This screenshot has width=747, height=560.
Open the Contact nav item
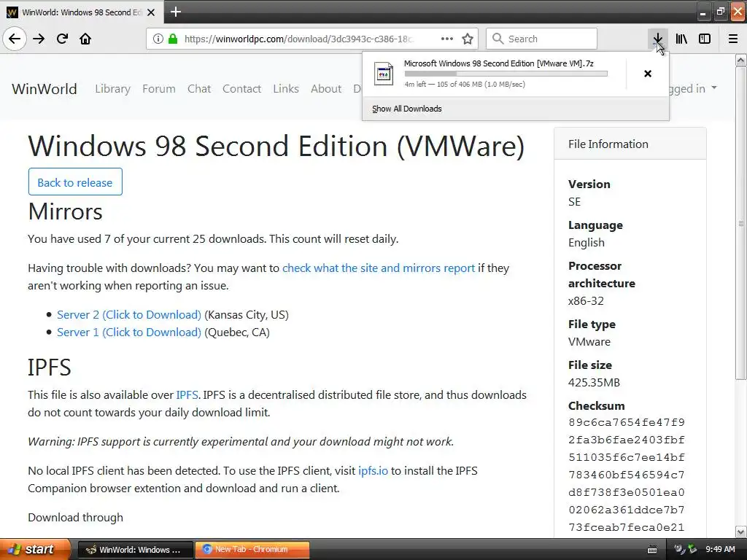(241, 88)
